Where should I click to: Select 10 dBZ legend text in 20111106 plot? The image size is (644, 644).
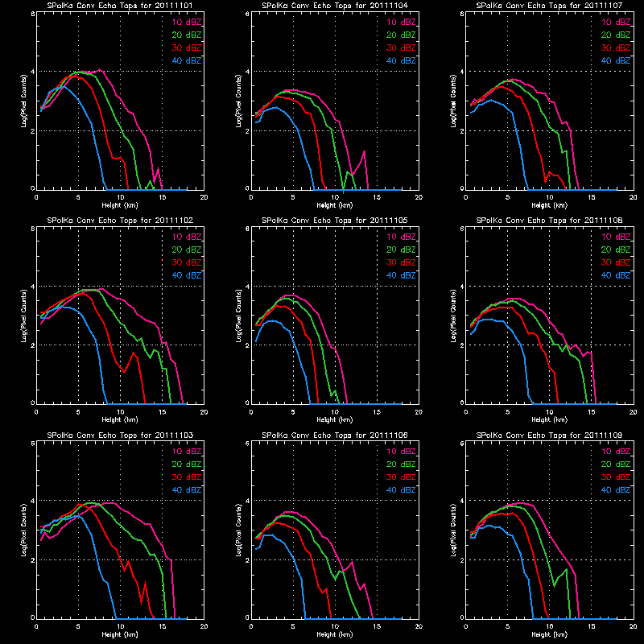[x=401, y=452]
